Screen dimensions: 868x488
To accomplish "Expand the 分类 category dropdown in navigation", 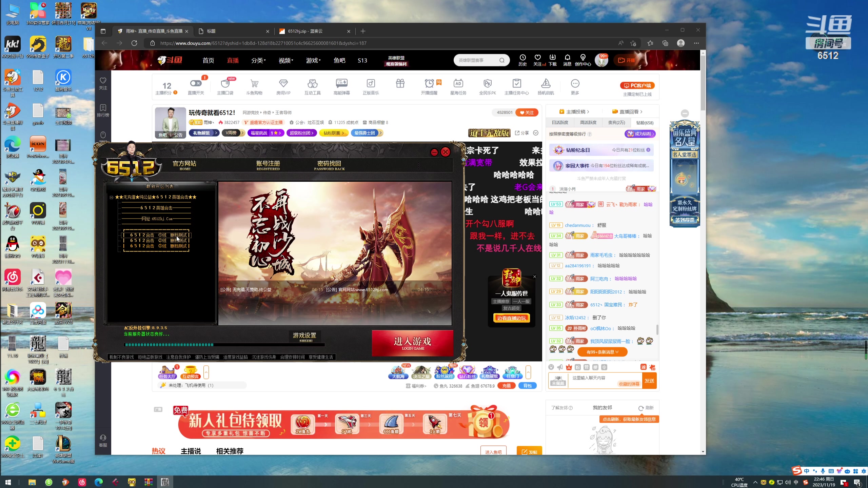I will (x=258, y=60).
